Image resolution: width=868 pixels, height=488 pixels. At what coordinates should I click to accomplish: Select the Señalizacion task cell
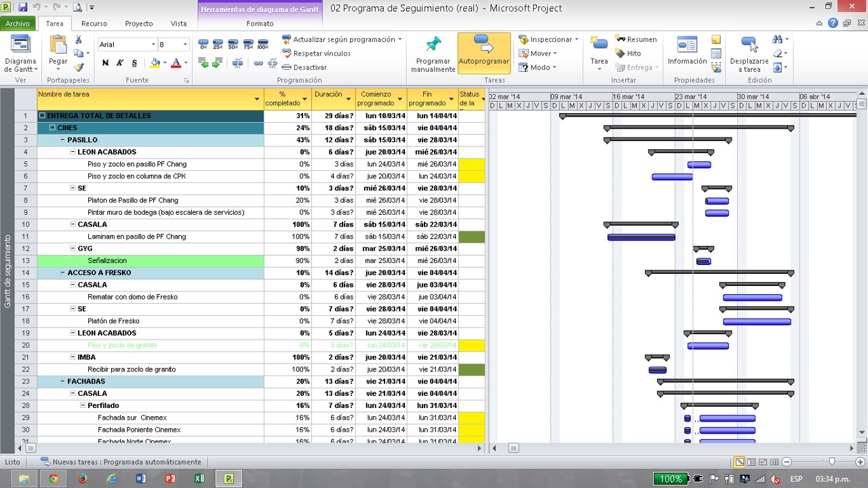pyautogui.click(x=151, y=261)
